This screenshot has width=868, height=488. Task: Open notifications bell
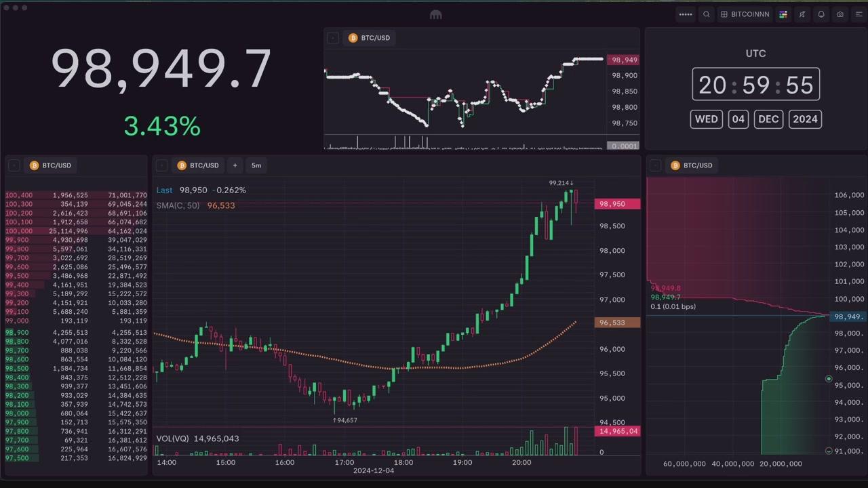pos(821,14)
